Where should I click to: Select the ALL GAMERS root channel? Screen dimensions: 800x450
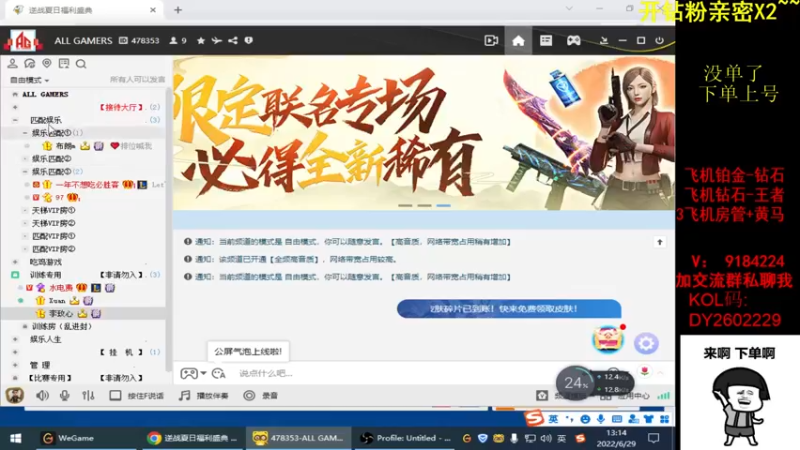pyautogui.click(x=45, y=94)
